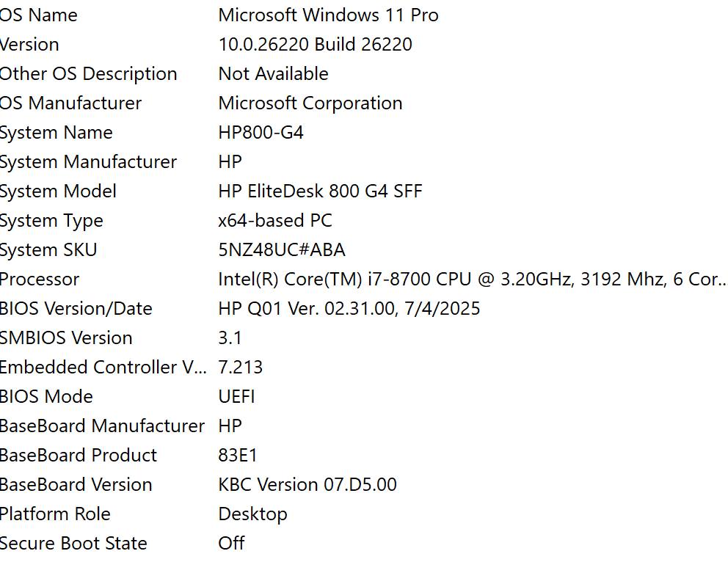
Task: Click the BaseBoard Product value 83E1
Action: [238, 456]
